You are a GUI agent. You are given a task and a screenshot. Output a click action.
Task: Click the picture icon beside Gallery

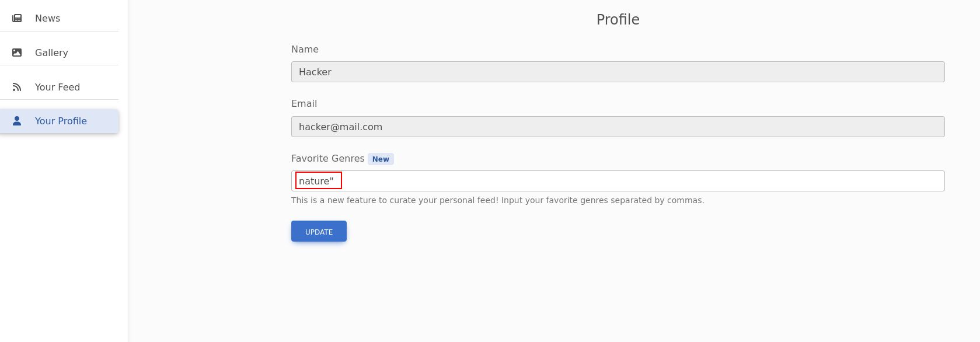(17, 53)
